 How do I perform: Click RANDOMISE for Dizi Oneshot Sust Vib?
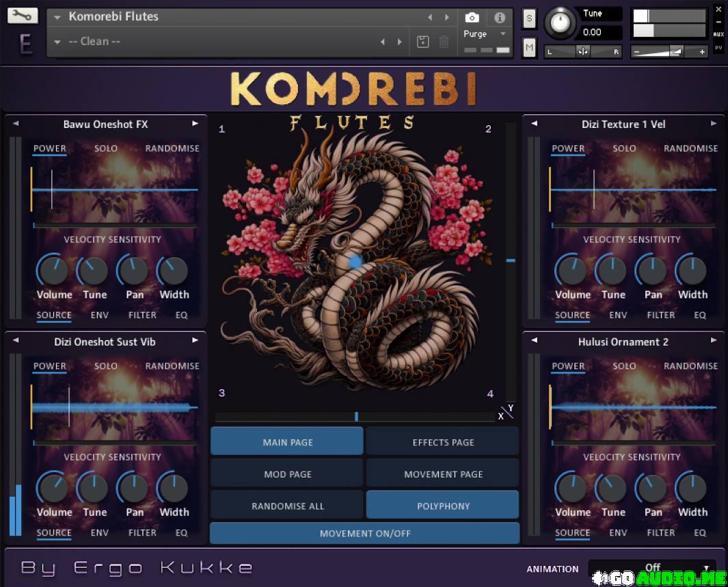coord(172,366)
